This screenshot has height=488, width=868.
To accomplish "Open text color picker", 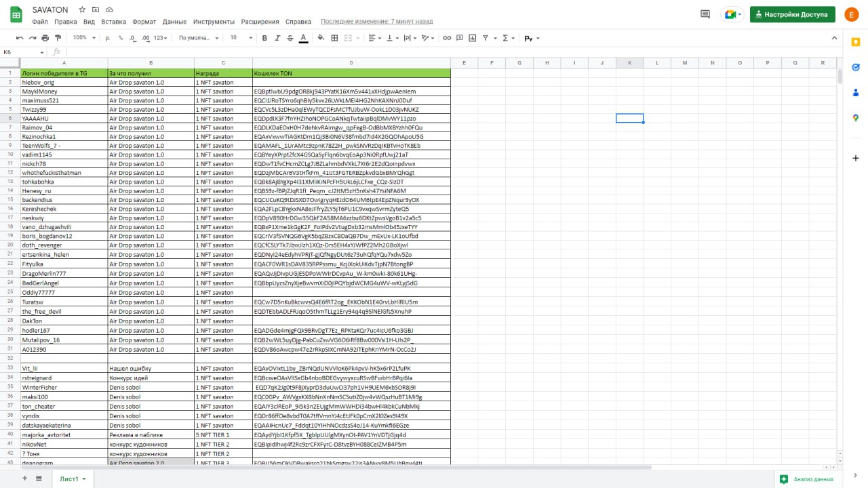I will coord(303,38).
